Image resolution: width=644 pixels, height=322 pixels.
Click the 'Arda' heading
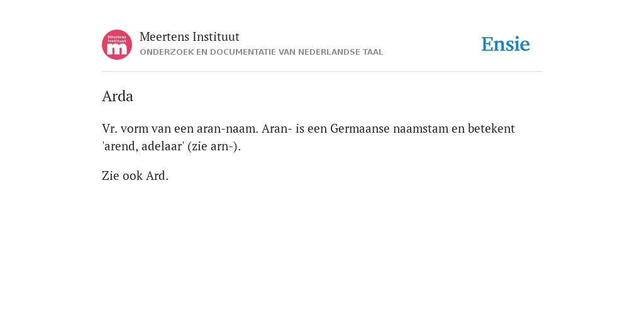click(x=118, y=96)
